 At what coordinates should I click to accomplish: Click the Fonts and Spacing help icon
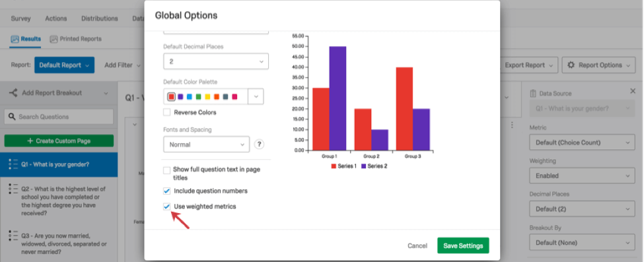coord(259,145)
